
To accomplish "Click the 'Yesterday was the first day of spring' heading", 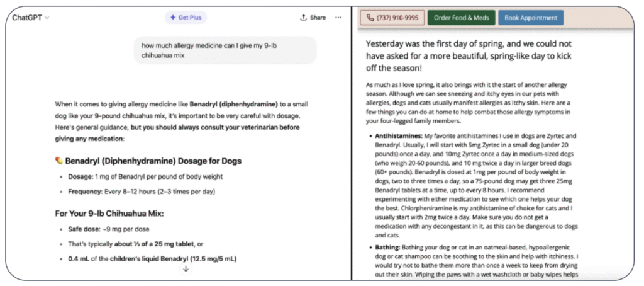I will click(x=469, y=56).
